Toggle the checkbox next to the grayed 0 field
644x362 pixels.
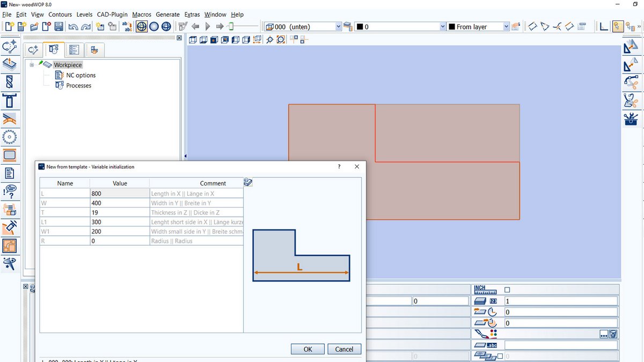click(x=500, y=356)
